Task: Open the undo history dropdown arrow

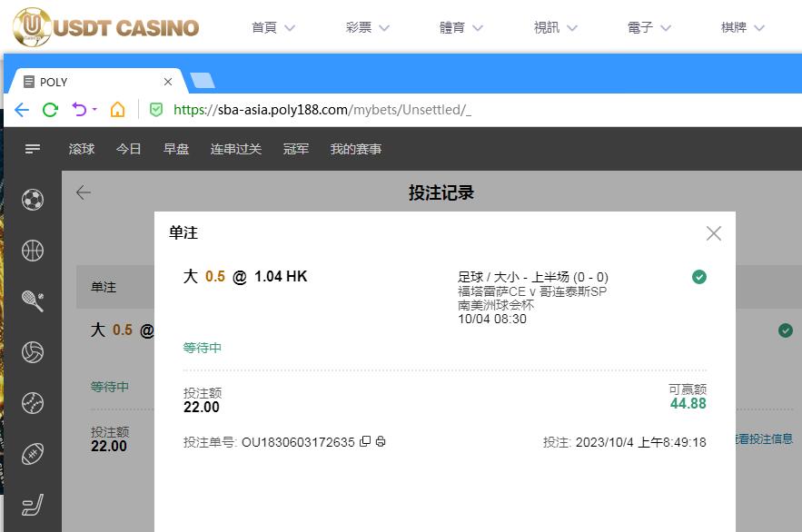Action: click(94, 109)
